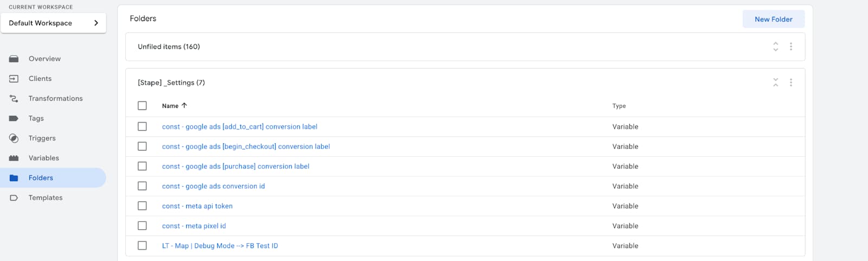Check the add_to_cart conversion label row

pos(142,126)
